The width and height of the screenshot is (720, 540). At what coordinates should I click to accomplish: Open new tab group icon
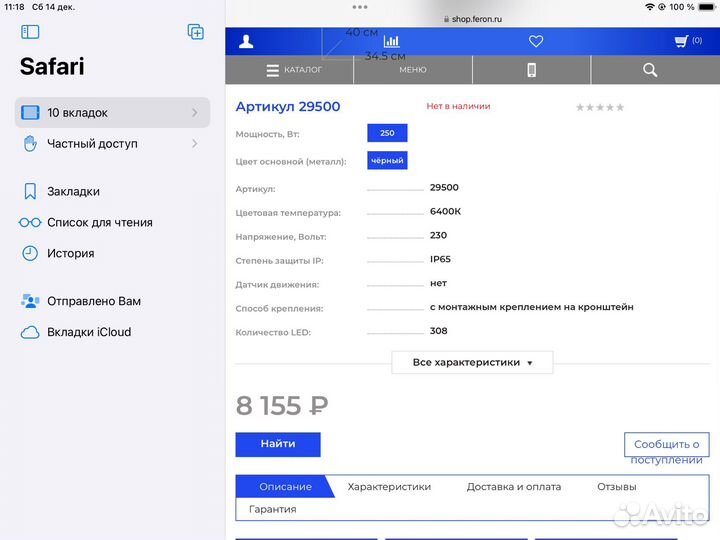point(196,32)
